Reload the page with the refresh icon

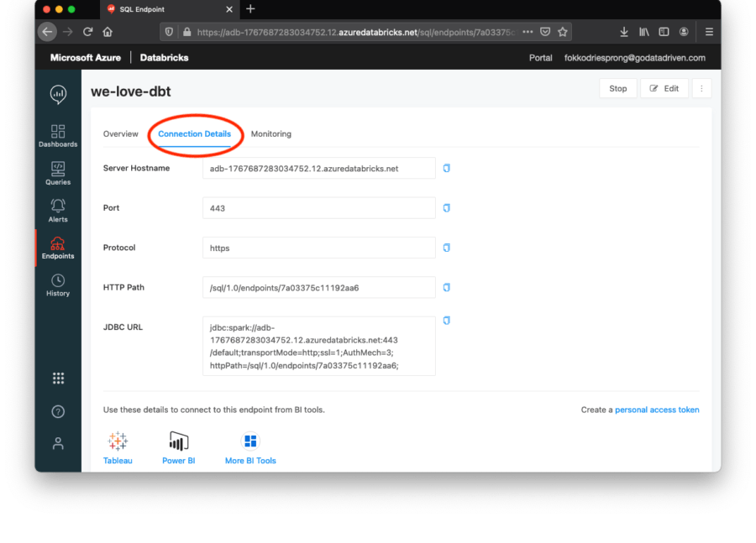point(87,32)
